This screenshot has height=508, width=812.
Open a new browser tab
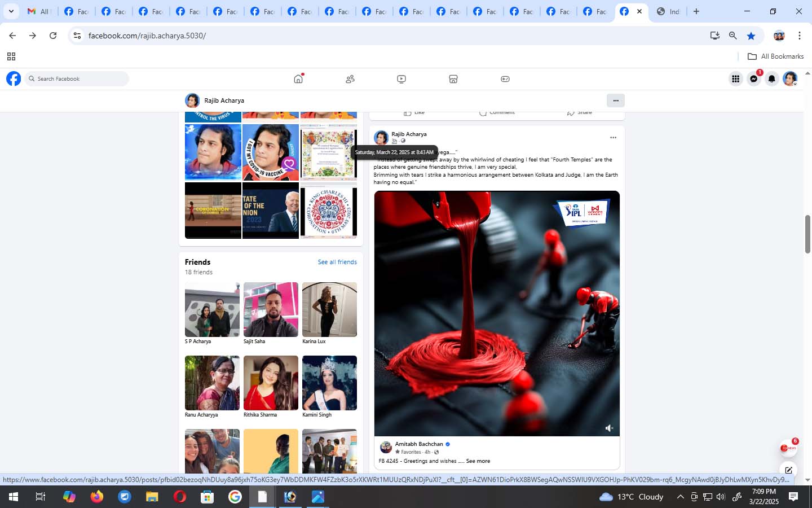(696, 11)
